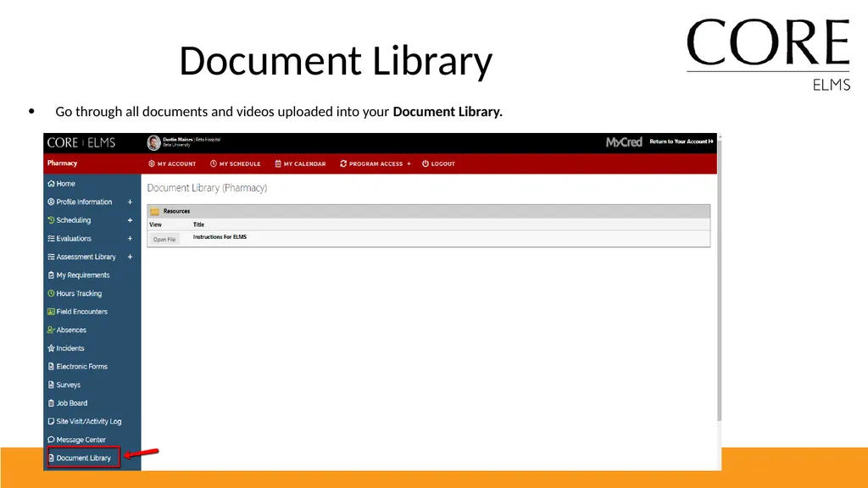
Task: Click the user profile avatar photo
Action: 153,142
